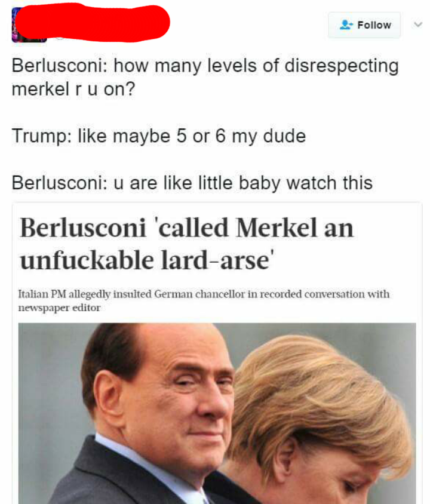
Task: Click the man's face in the photo
Action: click(179, 394)
